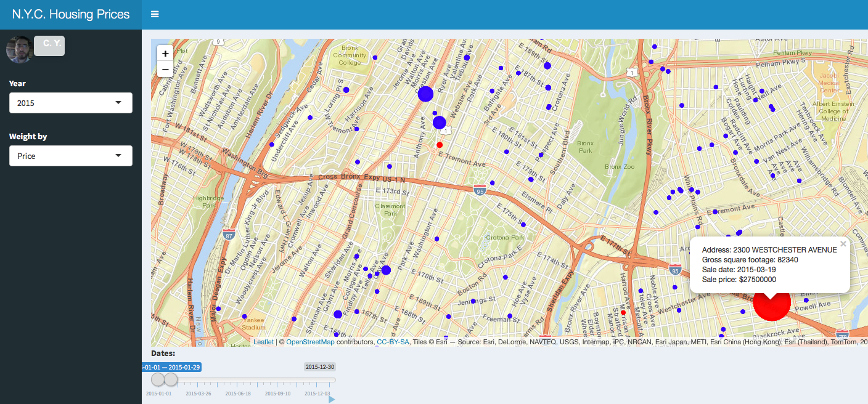Click the C. Y. username button
The width and height of the screenshot is (868, 404).
[49, 46]
